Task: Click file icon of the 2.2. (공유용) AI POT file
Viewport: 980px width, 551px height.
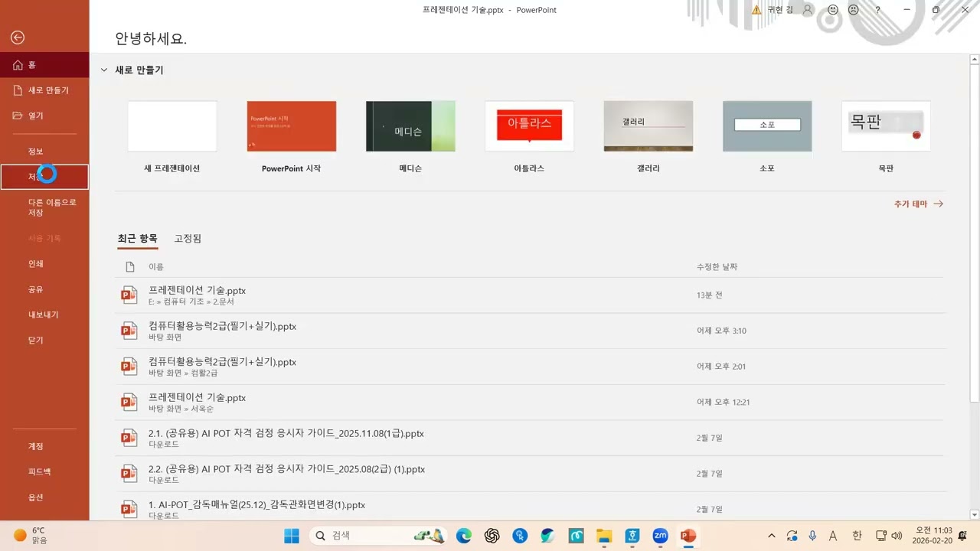Action: click(129, 474)
